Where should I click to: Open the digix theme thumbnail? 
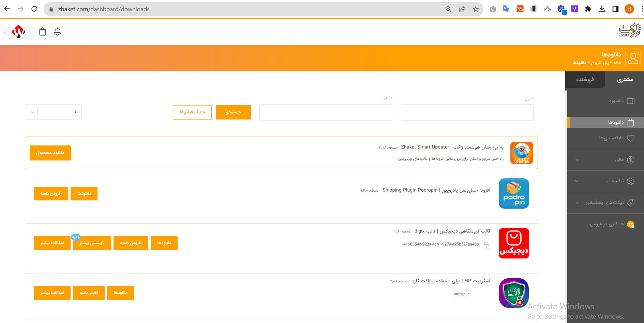(514, 243)
